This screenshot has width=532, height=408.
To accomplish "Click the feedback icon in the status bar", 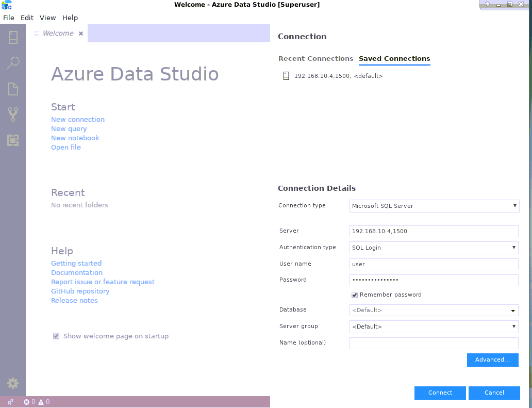I will [9, 401].
